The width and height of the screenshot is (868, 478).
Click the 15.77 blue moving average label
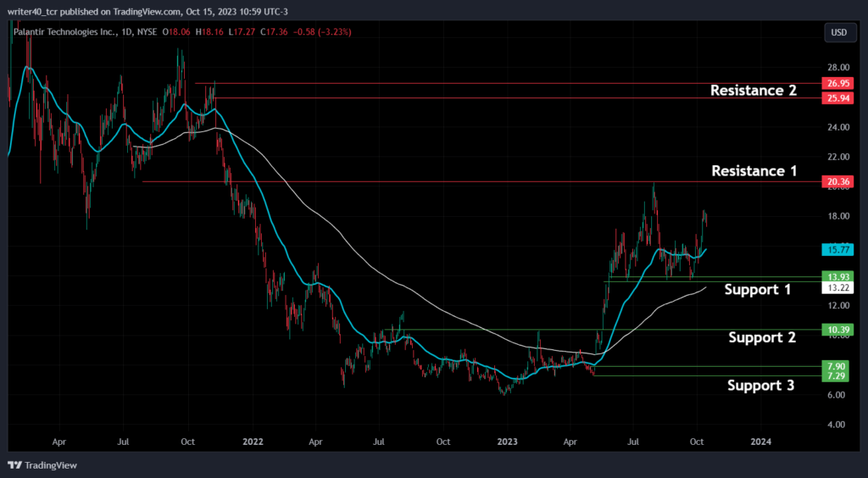point(837,249)
